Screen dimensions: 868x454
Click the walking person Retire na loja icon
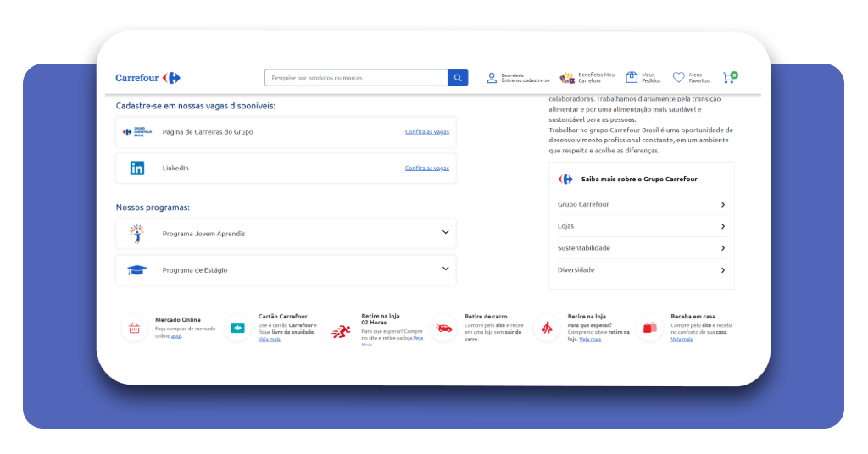(547, 328)
